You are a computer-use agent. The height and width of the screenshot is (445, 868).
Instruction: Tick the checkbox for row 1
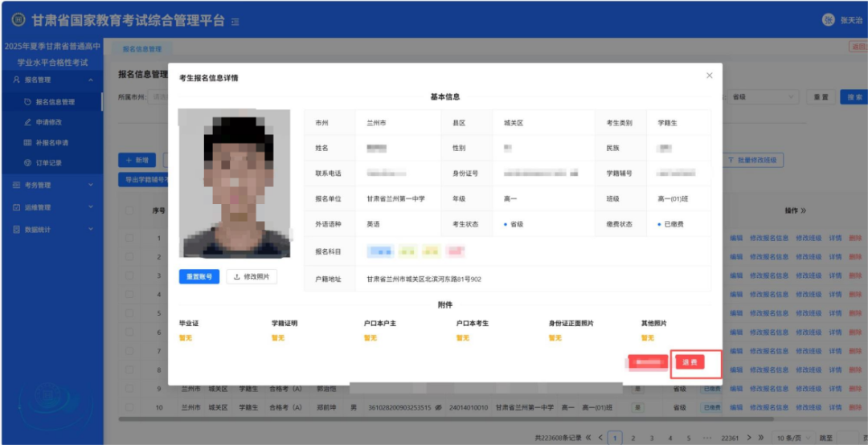click(x=129, y=238)
